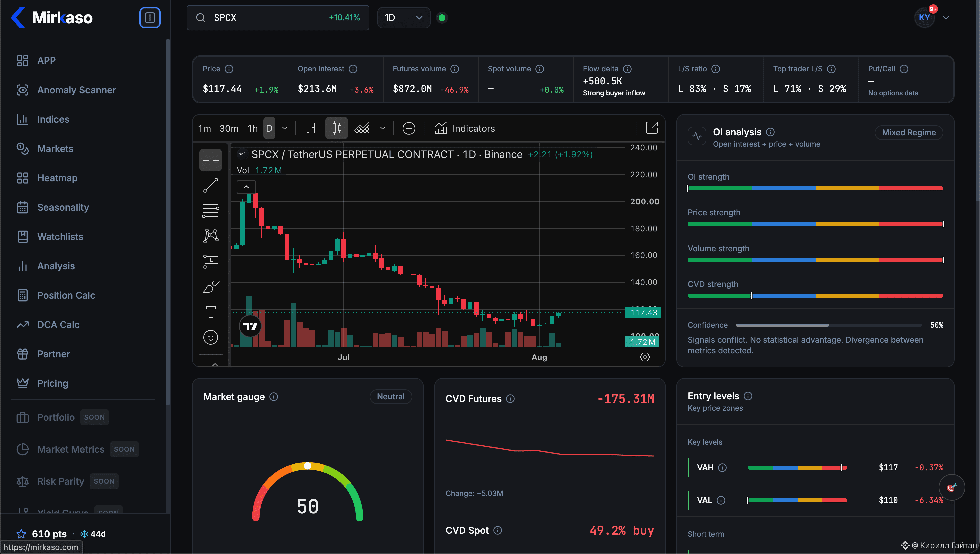Open chart in fullscreen popout
980x554 pixels.
click(652, 128)
